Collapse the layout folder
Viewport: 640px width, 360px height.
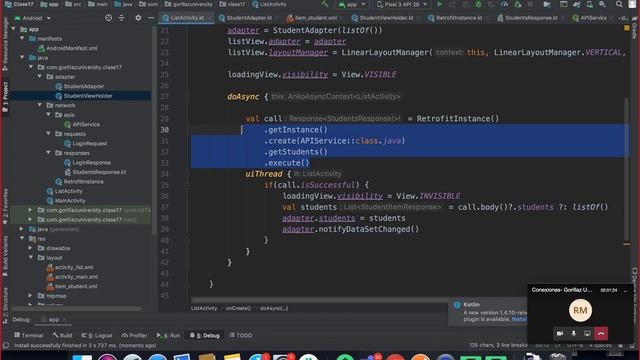click(x=31, y=258)
